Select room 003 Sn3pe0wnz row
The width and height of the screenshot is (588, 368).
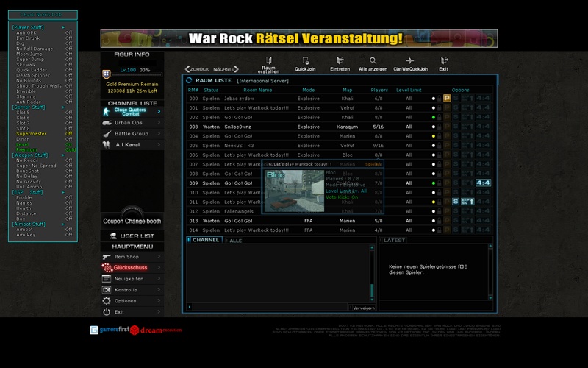click(339, 127)
